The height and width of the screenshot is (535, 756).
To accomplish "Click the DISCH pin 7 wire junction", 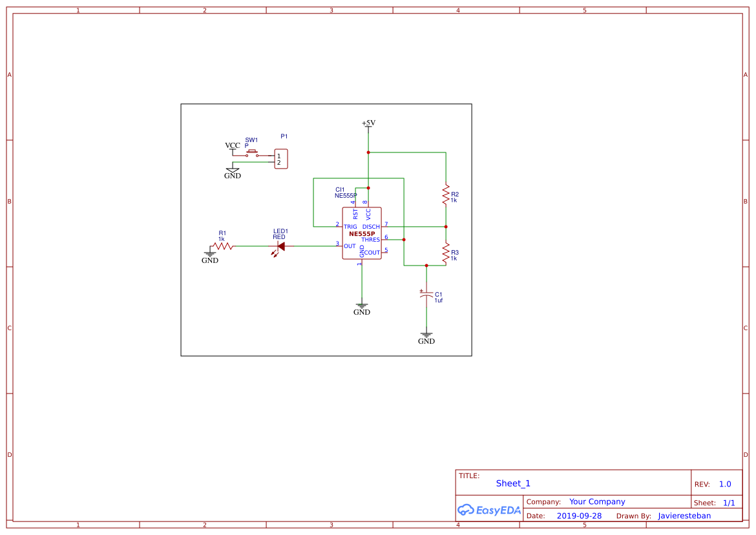I will coord(445,226).
